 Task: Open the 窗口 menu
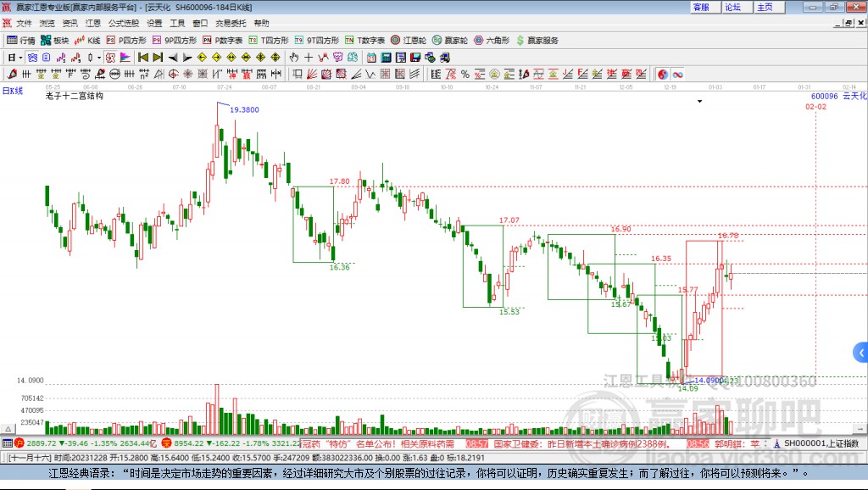coord(200,23)
